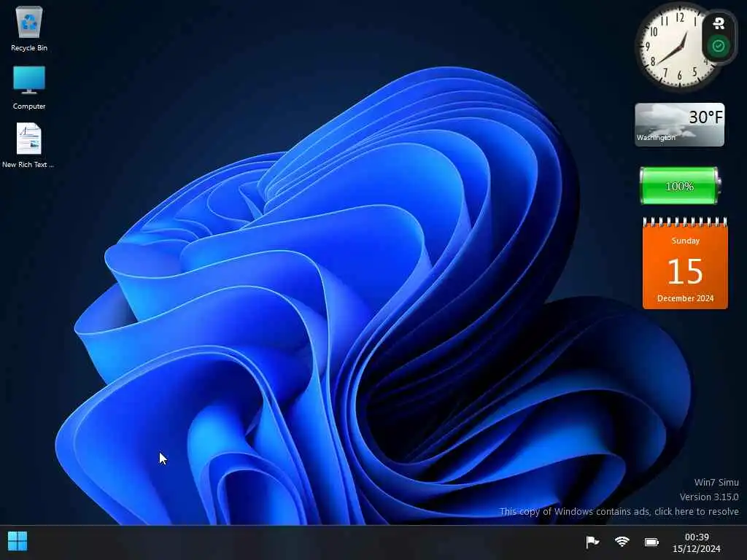Click the 30°F temperature reading
Screen dimensions: 747x560
(x=705, y=117)
